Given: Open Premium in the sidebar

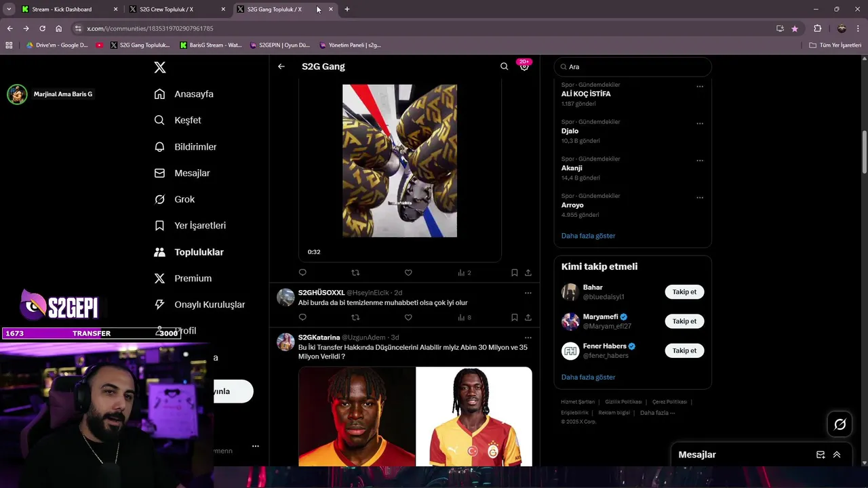Looking at the screenshot, I should click(183, 279).
